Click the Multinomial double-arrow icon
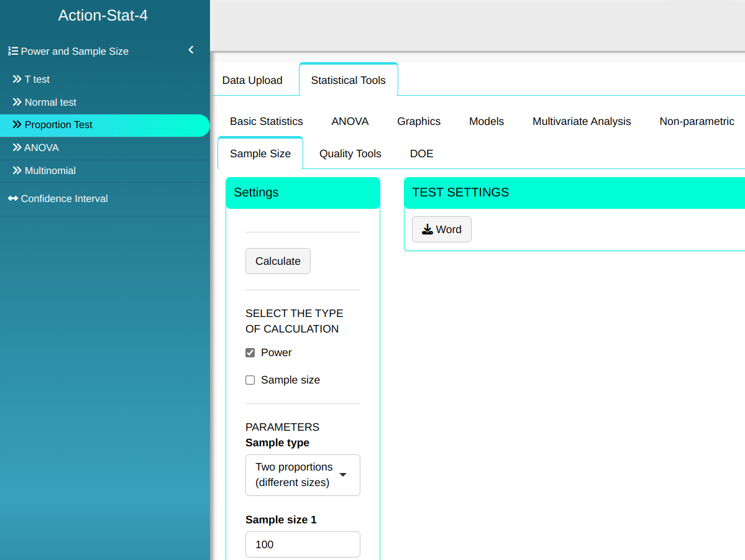 coord(17,170)
